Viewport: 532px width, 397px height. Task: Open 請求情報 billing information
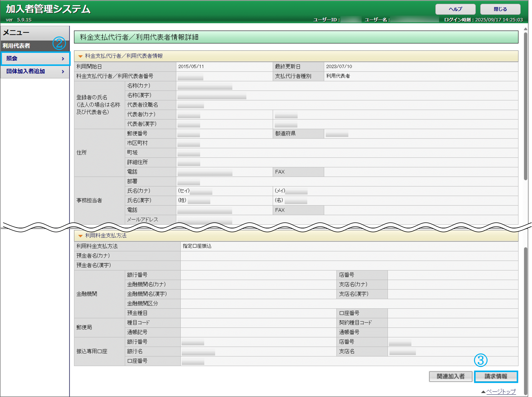496,376
